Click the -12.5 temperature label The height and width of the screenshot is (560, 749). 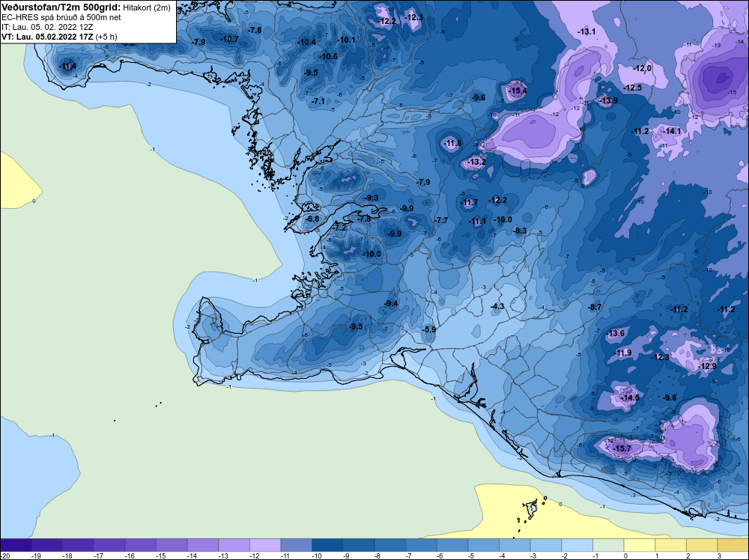tap(633, 88)
